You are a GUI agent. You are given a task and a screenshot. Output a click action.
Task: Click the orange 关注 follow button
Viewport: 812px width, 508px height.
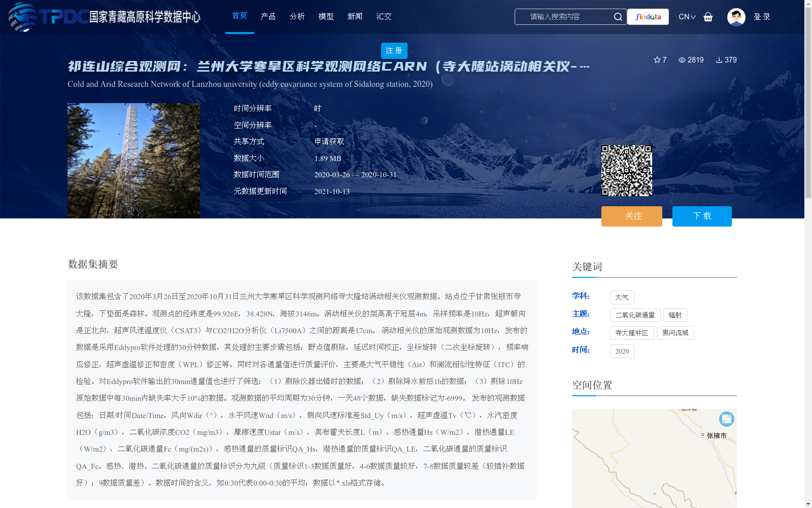(632, 216)
